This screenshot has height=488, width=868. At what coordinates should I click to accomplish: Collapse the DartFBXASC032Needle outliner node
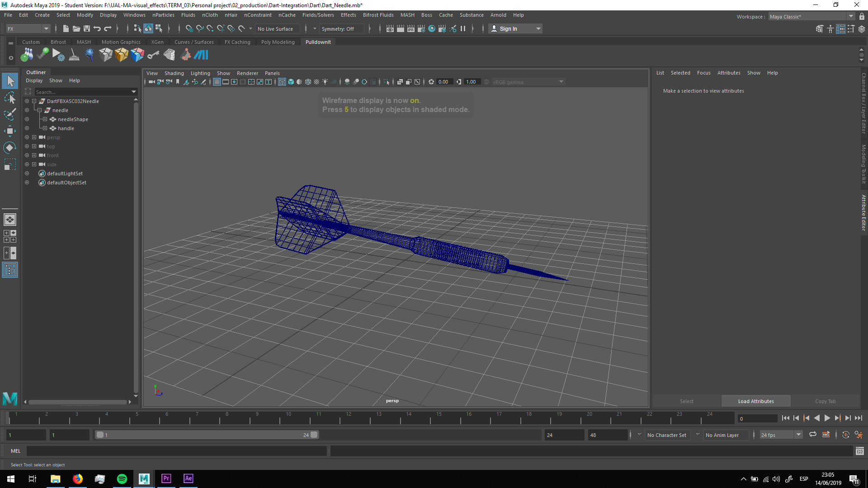[34, 101]
